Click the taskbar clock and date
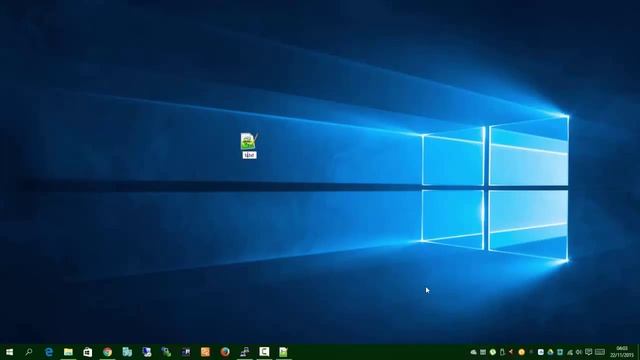This screenshot has height=360, width=640. [622, 352]
